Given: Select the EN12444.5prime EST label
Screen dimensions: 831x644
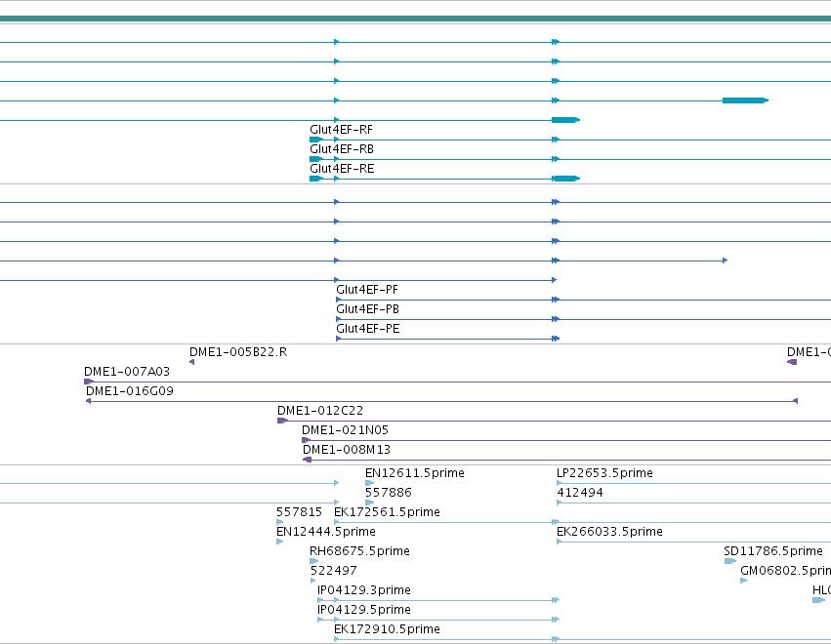Looking at the screenshot, I should pos(326,532).
